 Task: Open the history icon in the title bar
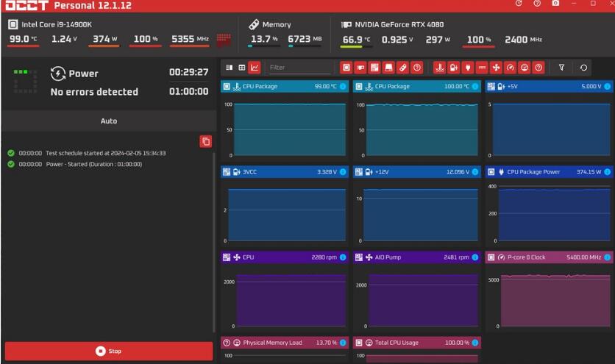pos(519,4)
